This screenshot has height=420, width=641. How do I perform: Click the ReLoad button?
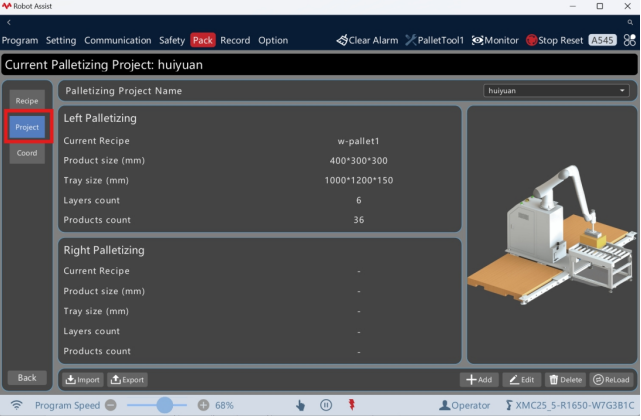tap(612, 380)
